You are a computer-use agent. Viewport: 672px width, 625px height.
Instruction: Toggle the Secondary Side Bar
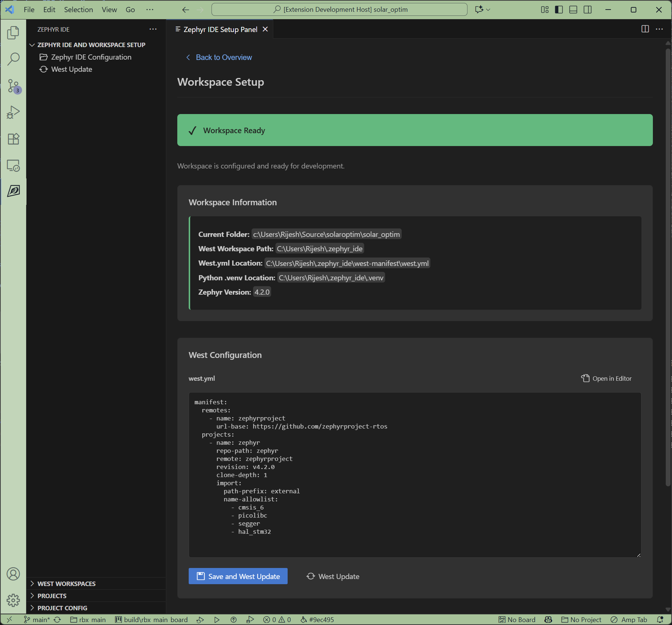point(587,10)
